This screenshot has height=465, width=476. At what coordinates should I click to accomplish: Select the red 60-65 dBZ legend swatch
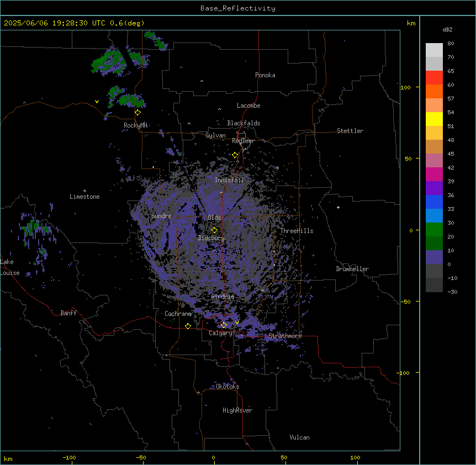434,77
